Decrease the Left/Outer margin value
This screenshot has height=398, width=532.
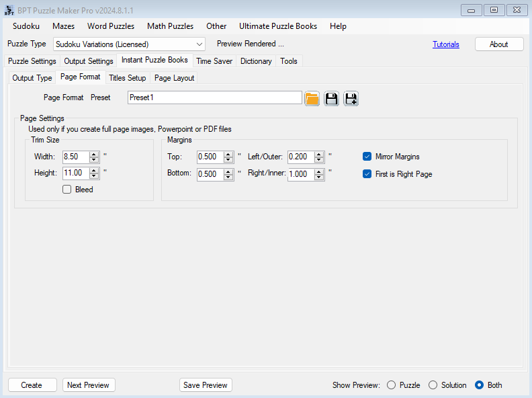(x=319, y=159)
